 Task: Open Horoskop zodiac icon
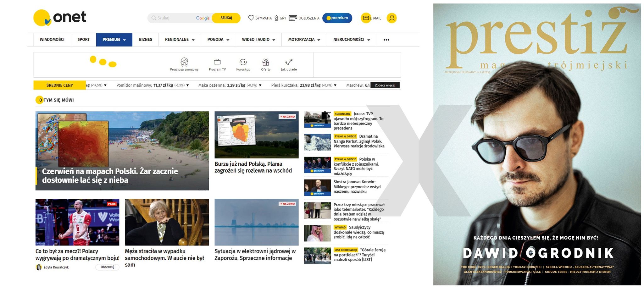243,62
